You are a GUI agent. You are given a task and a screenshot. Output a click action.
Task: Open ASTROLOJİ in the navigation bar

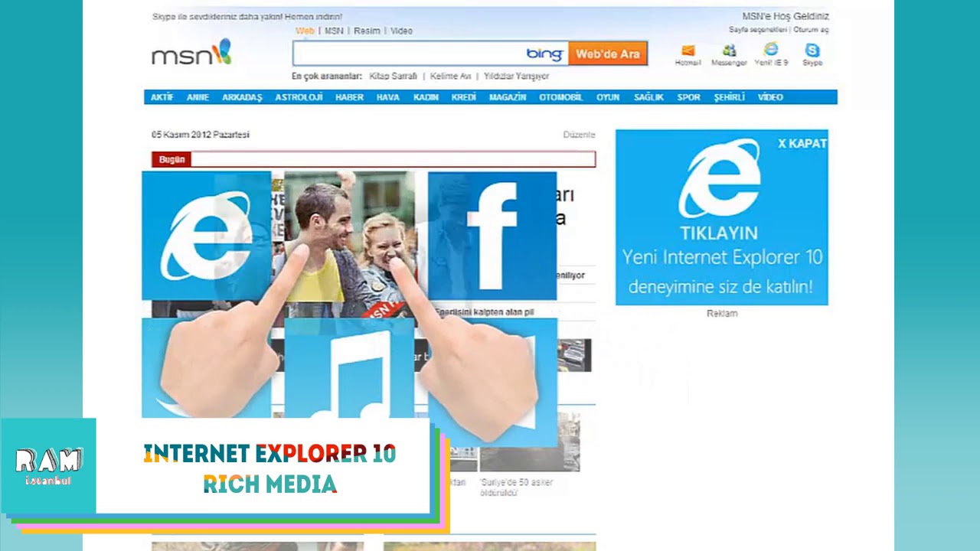299,97
